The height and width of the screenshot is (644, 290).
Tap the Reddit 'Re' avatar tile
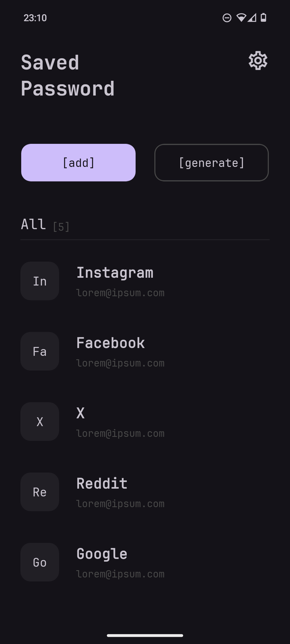click(x=40, y=492)
